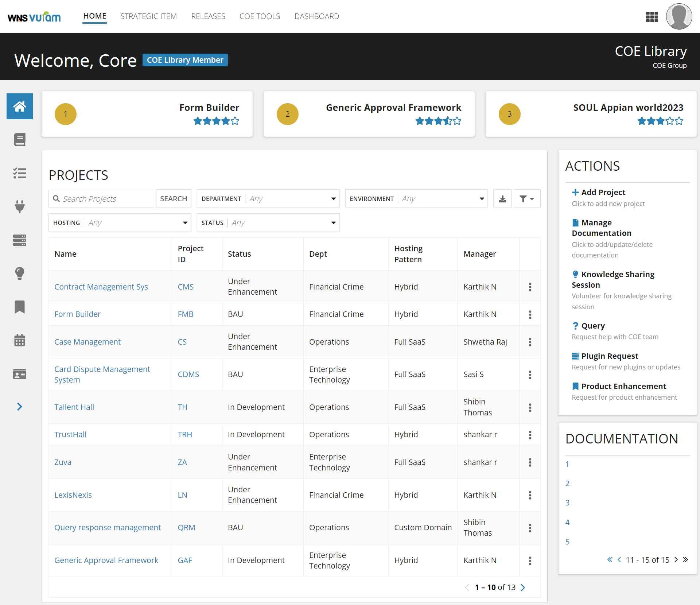Expand the sidebar with the chevron arrow
This screenshot has width=700, height=605.
pos(19,407)
